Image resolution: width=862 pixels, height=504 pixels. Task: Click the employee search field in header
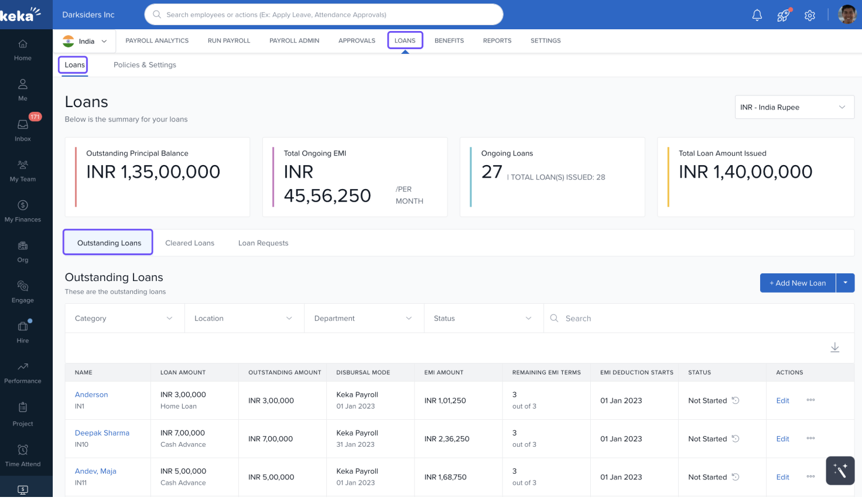pyautogui.click(x=323, y=15)
